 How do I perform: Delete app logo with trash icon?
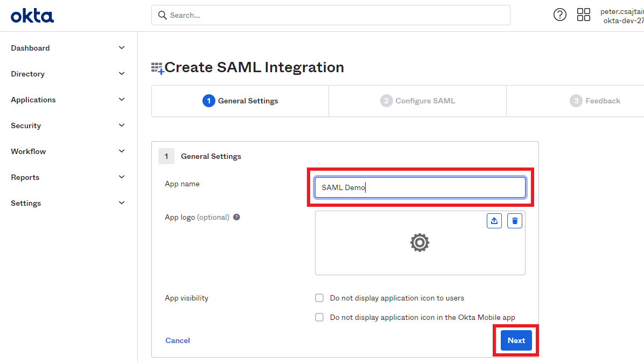pos(515,221)
